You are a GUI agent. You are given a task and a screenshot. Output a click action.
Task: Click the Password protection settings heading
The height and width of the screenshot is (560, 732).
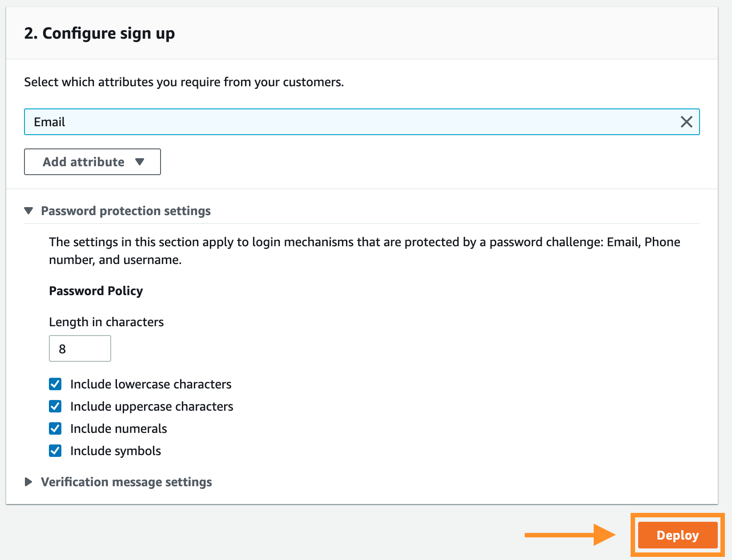(126, 211)
